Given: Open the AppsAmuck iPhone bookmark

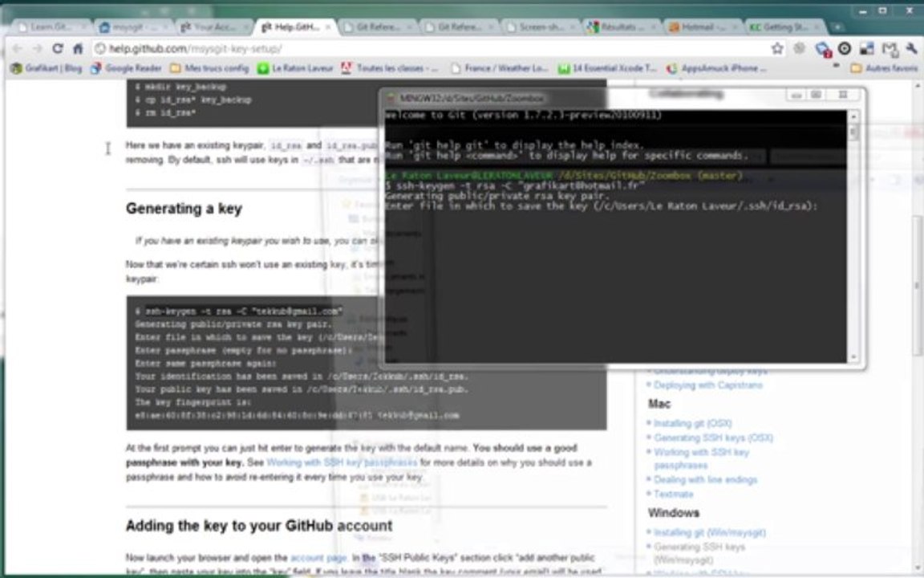Looking at the screenshot, I should click(716, 68).
